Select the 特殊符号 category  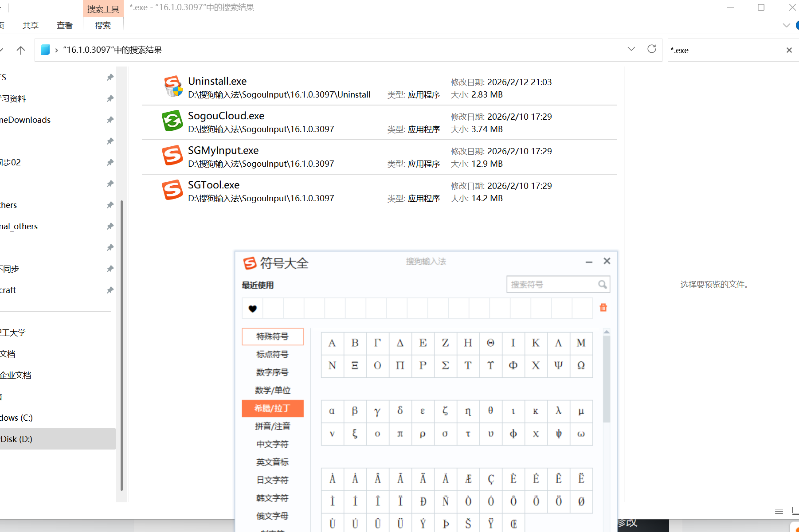[x=273, y=336]
